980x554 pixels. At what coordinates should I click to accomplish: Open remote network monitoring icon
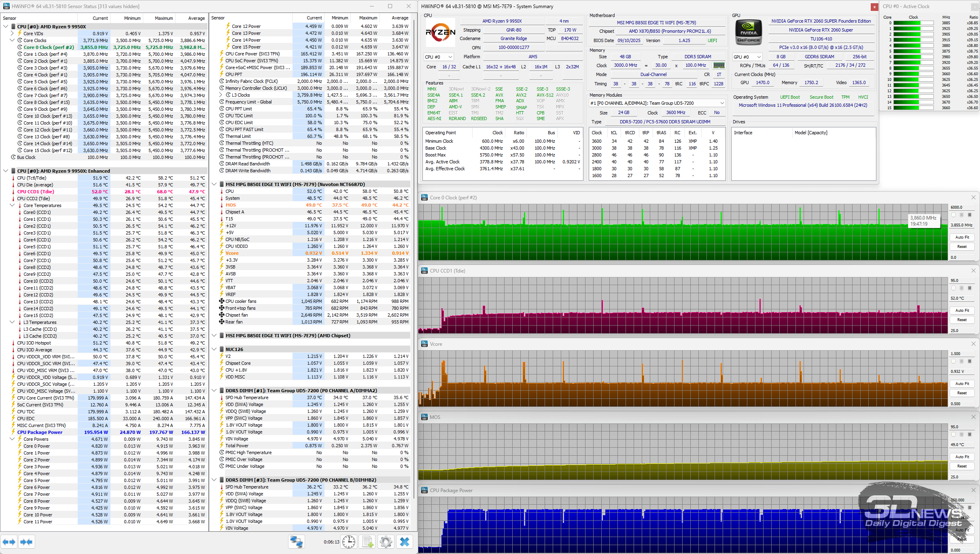[x=297, y=542]
